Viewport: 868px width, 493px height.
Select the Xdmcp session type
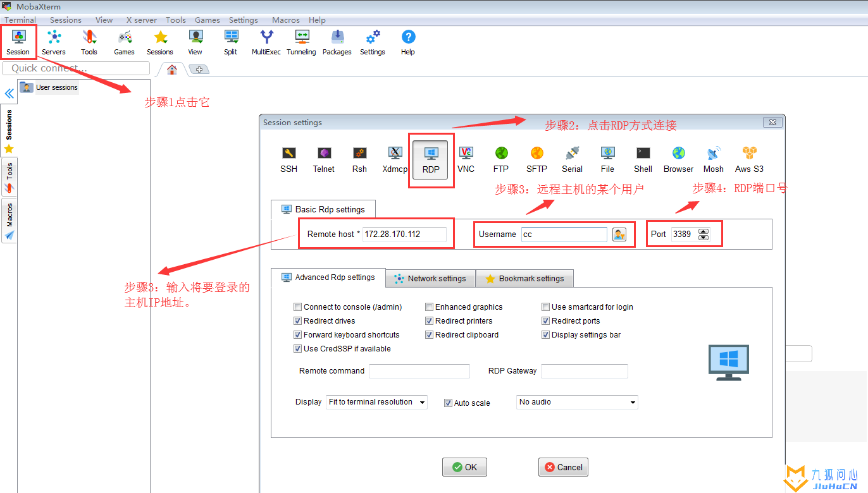[x=395, y=159]
